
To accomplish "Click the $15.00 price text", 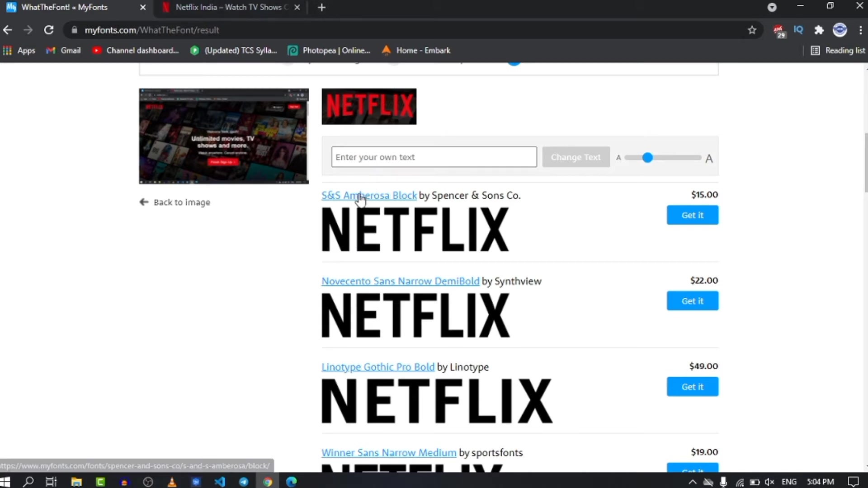I will click(704, 195).
